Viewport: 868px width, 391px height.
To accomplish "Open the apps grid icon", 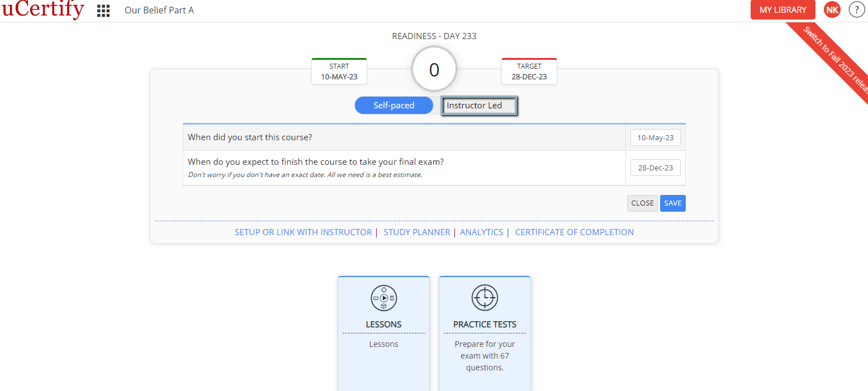I will click(103, 11).
